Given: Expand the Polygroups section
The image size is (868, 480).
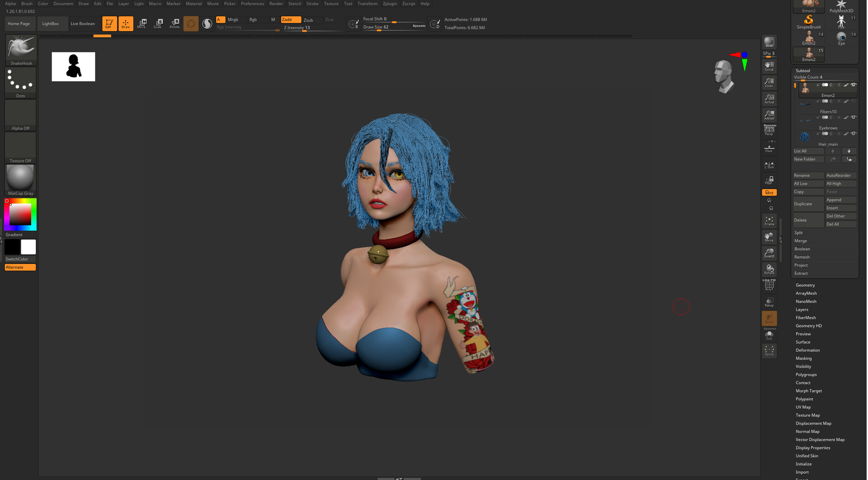Looking at the screenshot, I should click(x=806, y=375).
